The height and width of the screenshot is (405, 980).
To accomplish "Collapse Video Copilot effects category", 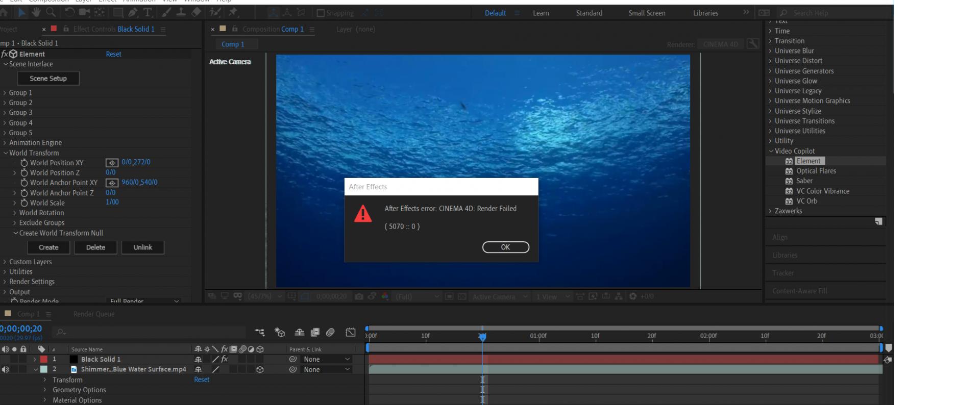I will 771,151.
